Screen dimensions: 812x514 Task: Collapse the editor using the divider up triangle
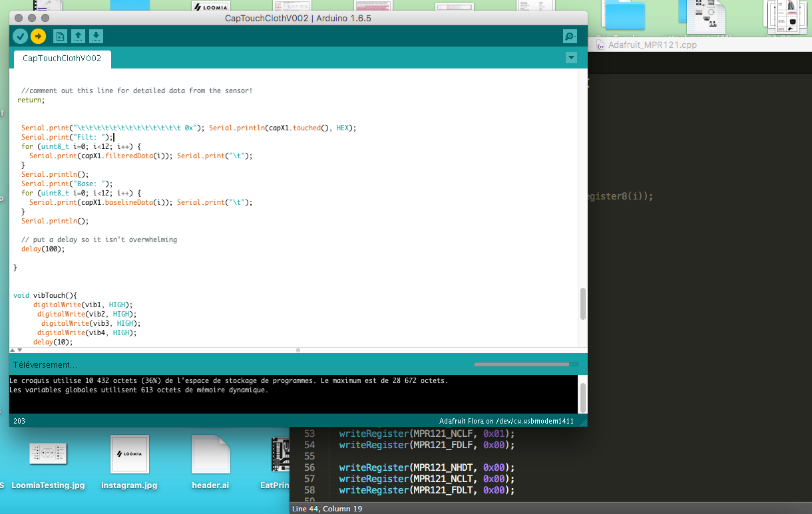(13, 350)
